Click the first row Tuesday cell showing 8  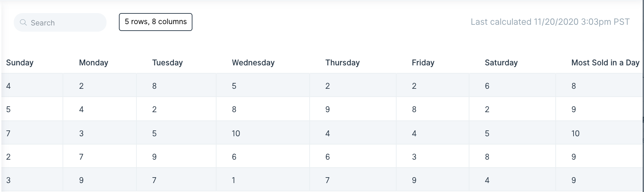176,86
